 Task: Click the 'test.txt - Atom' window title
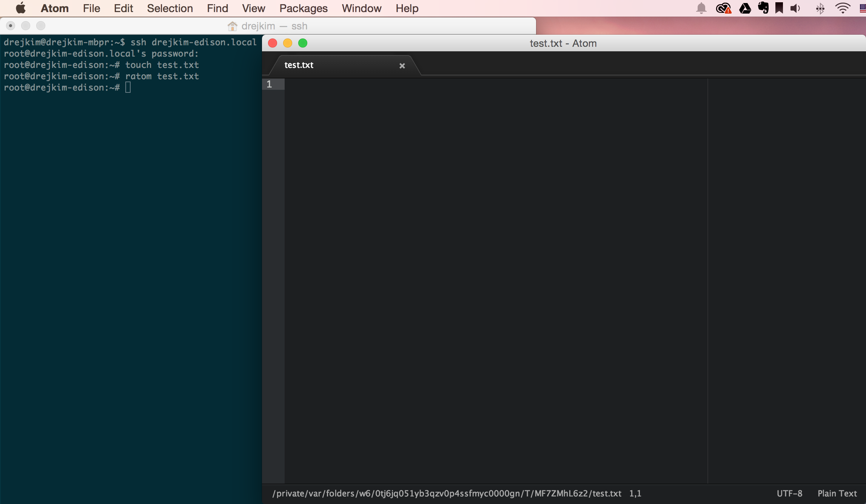(563, 43)
